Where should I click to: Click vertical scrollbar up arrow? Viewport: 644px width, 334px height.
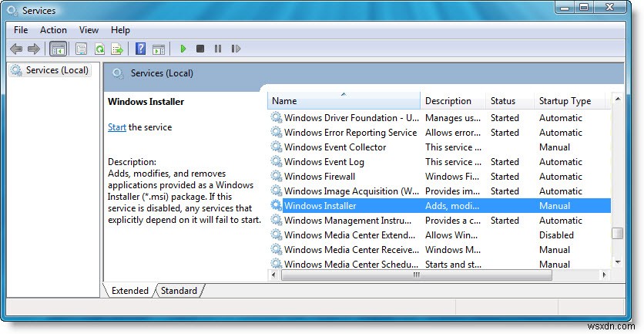pos(617,100)
